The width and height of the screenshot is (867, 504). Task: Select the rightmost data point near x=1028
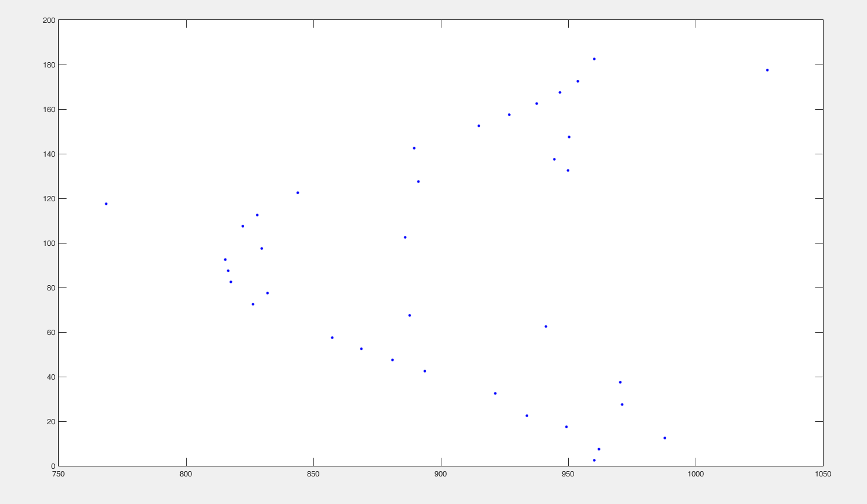pos(767,70)
